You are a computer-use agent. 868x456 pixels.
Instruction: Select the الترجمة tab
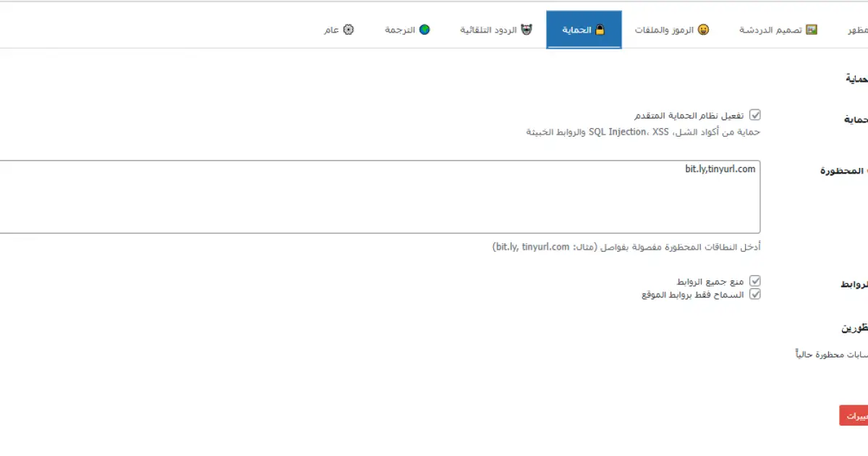click(x=407, y=30)
